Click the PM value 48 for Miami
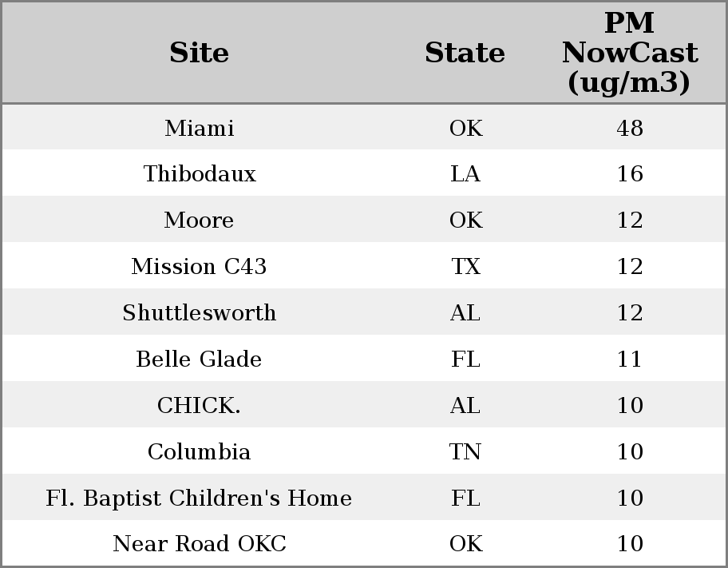Screen dimensions: 728x568 (x=629, y=128)
